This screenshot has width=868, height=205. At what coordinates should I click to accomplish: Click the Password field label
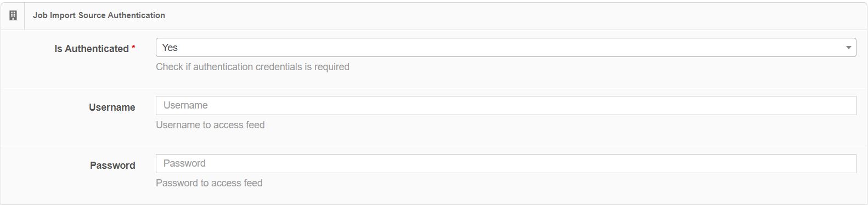click(x=112, y=166)
